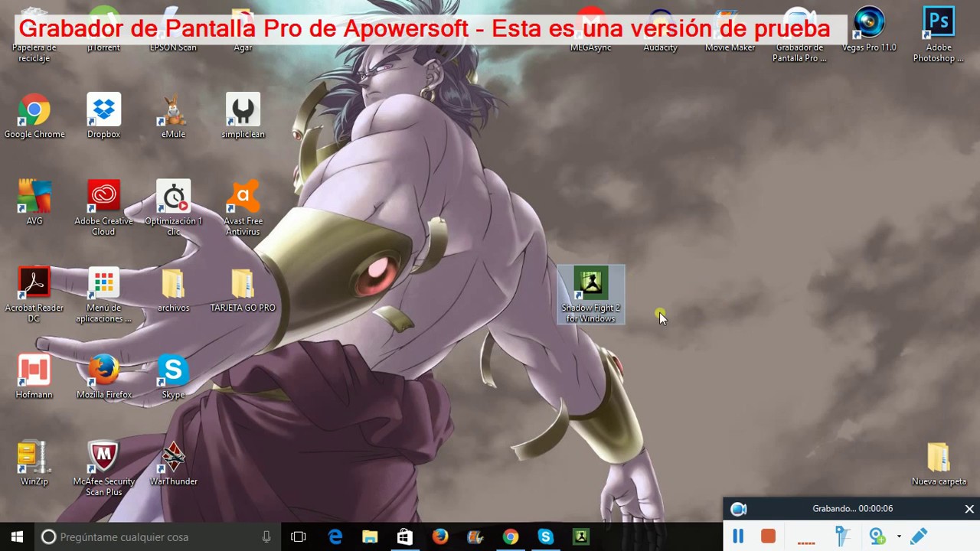Image resolution: width=980 pixels, height=551 pixels.
Task: Select the Hofmann desktop icon
Action: [x=34, y=377]
